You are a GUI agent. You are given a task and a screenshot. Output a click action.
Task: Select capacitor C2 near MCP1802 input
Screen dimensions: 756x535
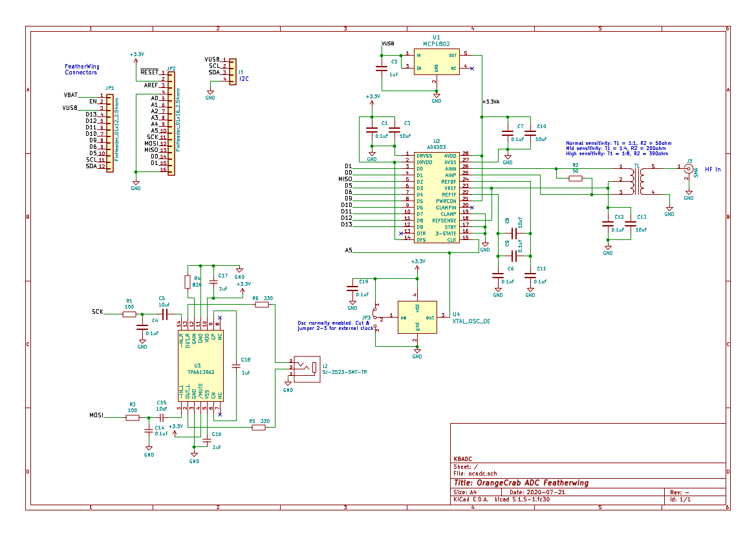pos(382,69)
